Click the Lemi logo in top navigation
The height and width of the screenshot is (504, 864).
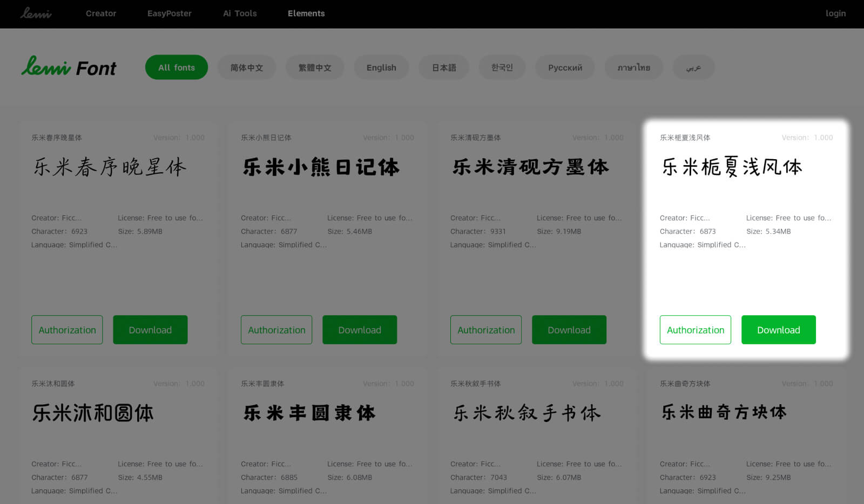[36, 13]
